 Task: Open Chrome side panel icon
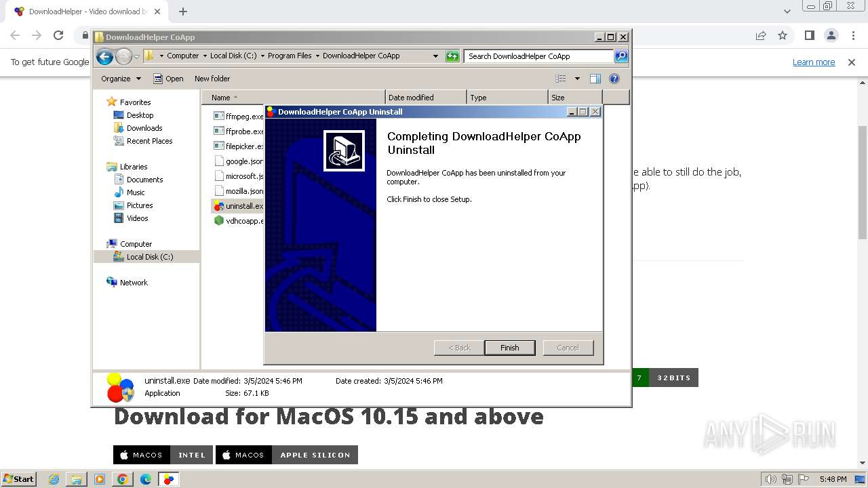click(x=809, y=35)
